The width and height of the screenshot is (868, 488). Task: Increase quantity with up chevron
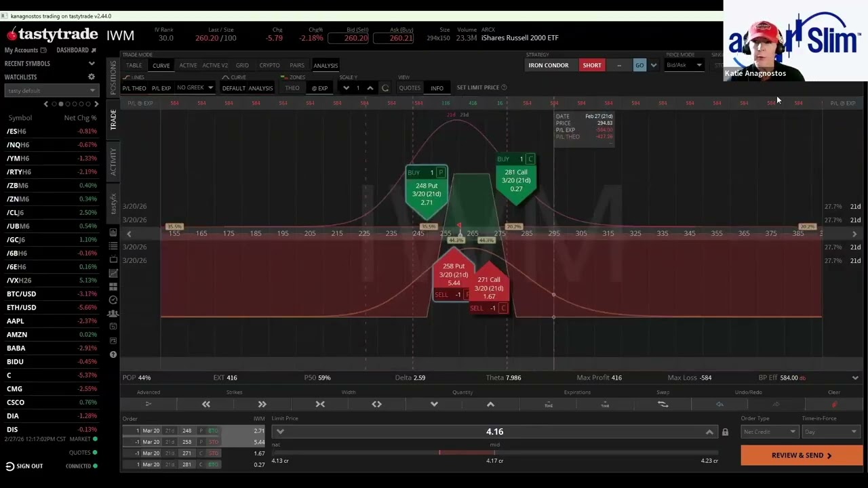(x=490, y=404)
